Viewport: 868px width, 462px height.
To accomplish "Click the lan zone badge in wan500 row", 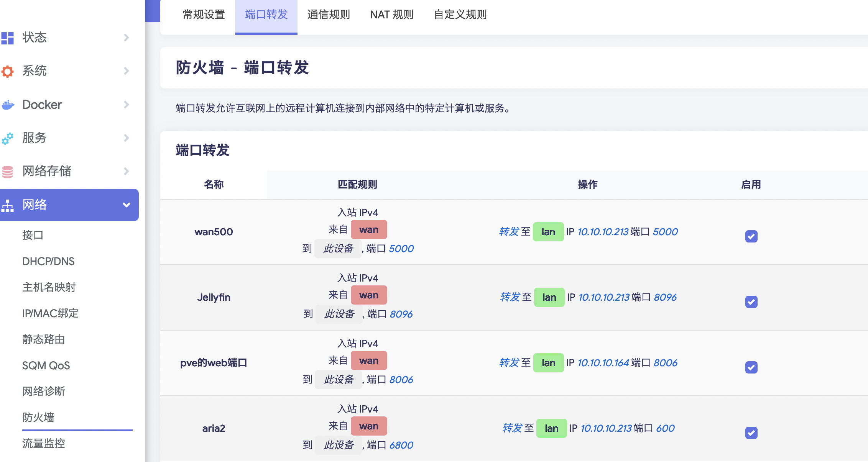I will pyautogui.click(x=548, y=232).
